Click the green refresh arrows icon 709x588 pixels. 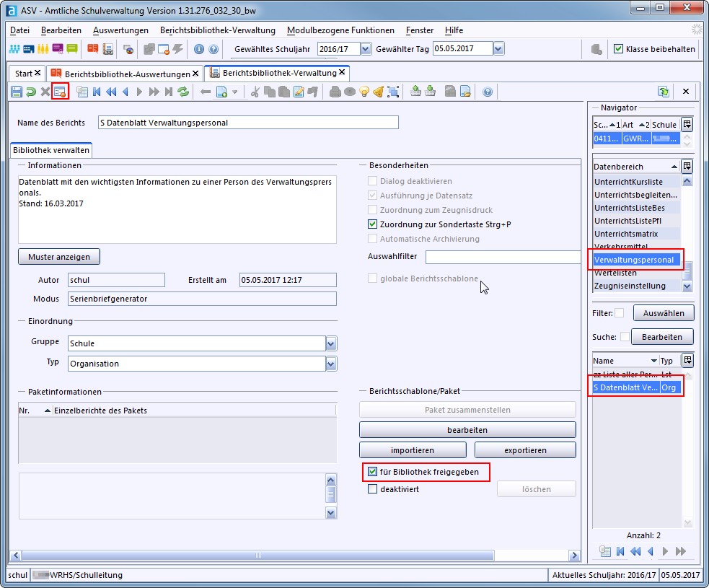(x=183, y=92)
